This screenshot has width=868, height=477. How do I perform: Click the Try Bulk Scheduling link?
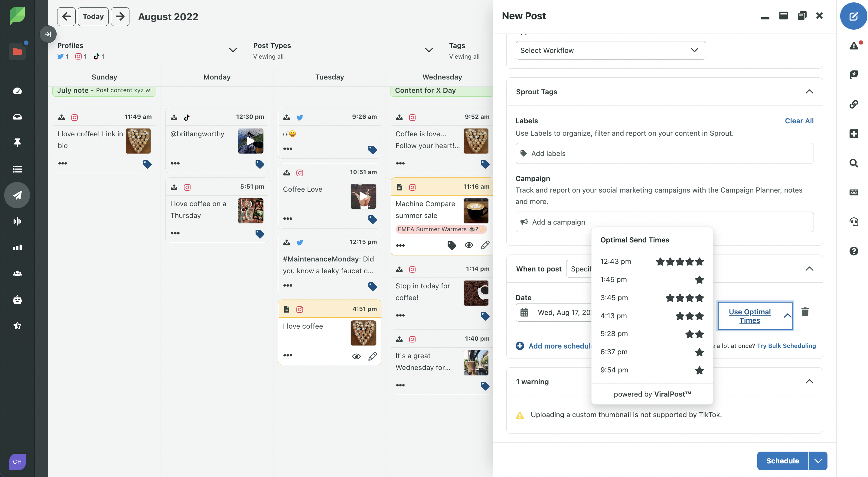click(x=786, y=346)
